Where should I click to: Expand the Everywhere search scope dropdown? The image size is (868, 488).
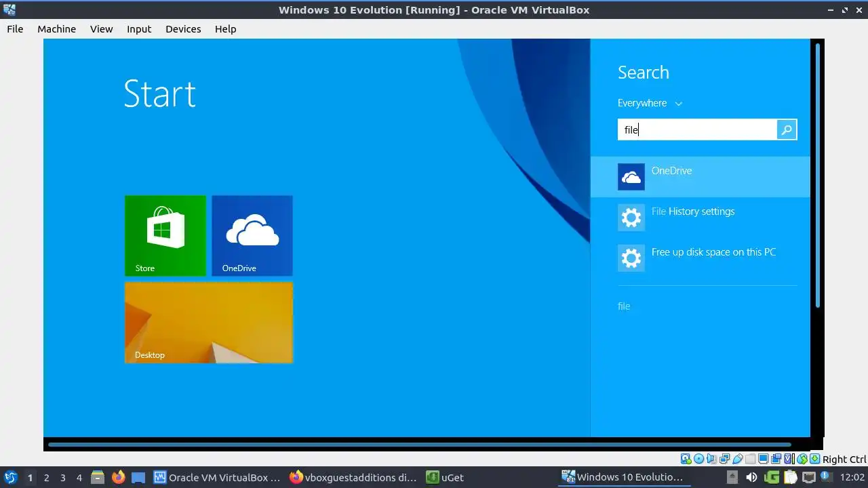(x=650, y=103)
